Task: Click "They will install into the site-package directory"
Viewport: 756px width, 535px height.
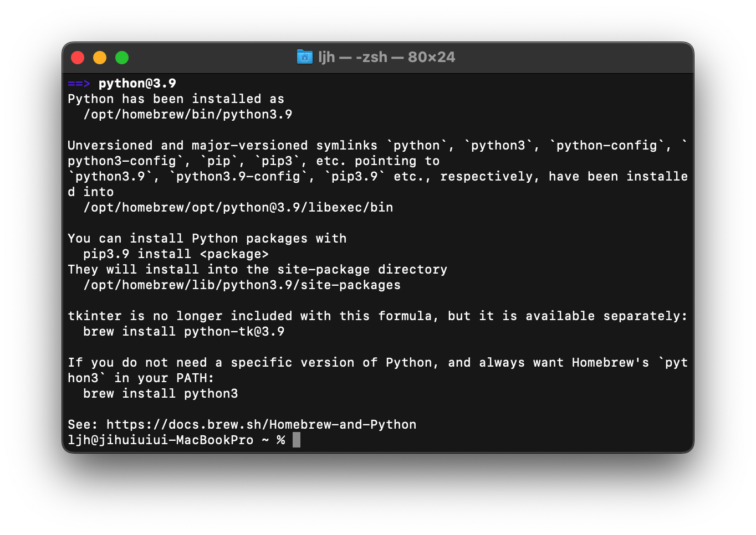Action: [x=257, y=270]
